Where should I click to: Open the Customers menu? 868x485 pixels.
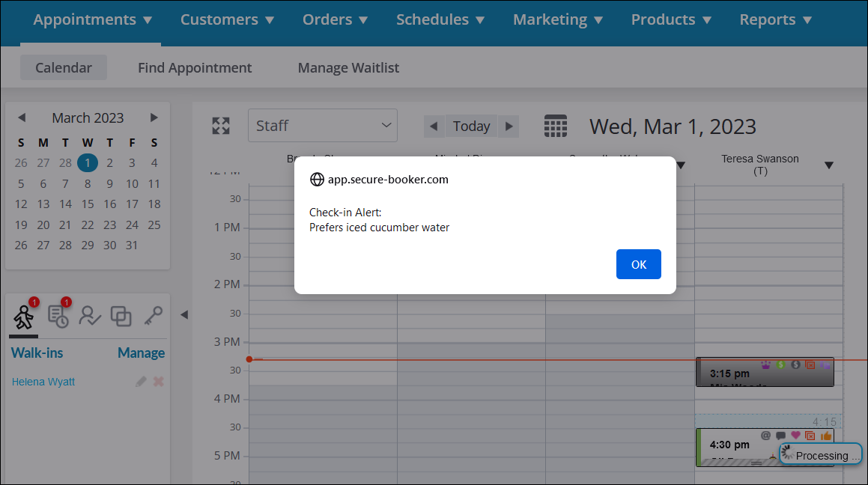click(x=227, y=20)
